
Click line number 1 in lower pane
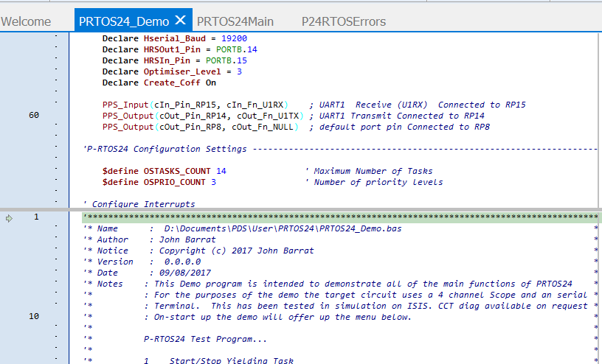[36, 218]
